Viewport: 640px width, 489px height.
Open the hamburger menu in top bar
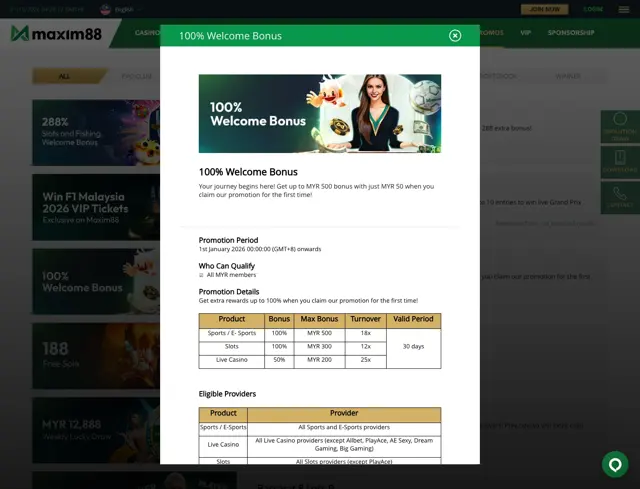tap(623, 9)
